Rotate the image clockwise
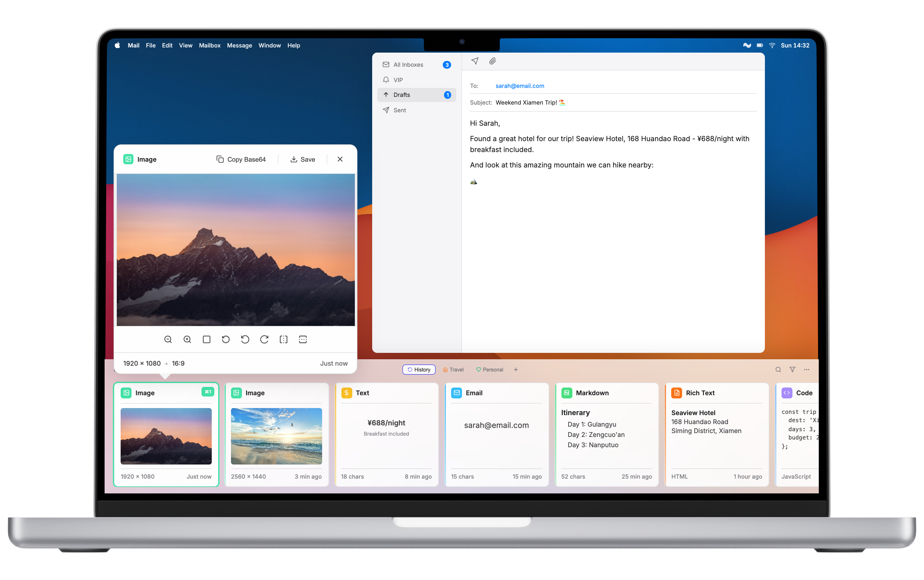The height and width of the screenshot is (580, 924). [x=264, y=339]
